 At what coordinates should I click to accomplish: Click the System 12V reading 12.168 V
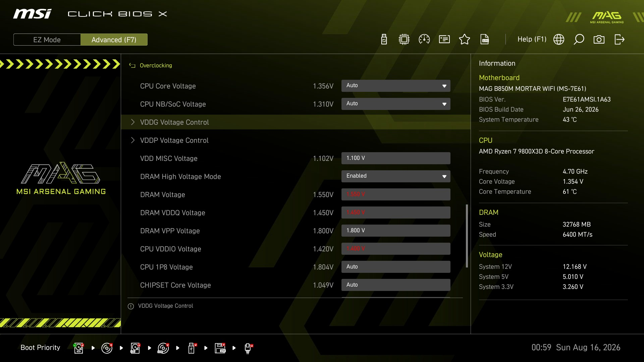coord(575,267)
